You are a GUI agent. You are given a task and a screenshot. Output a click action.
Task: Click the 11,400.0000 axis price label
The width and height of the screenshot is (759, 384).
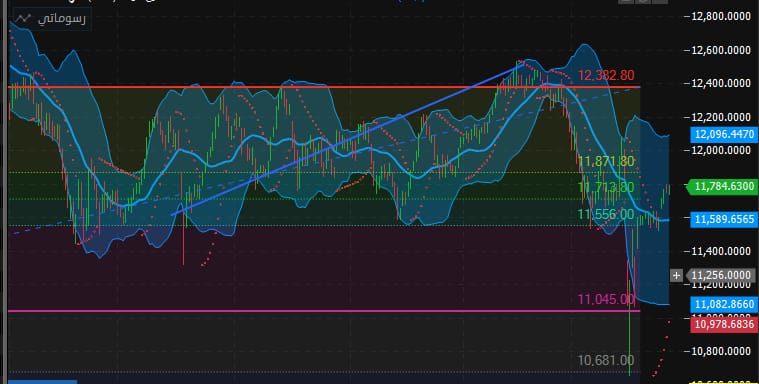point(721,251)
